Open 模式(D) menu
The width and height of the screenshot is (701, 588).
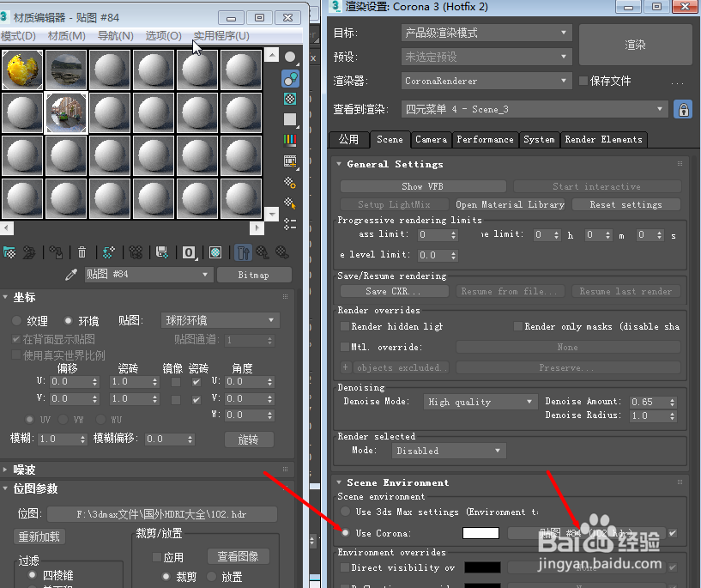18,36
